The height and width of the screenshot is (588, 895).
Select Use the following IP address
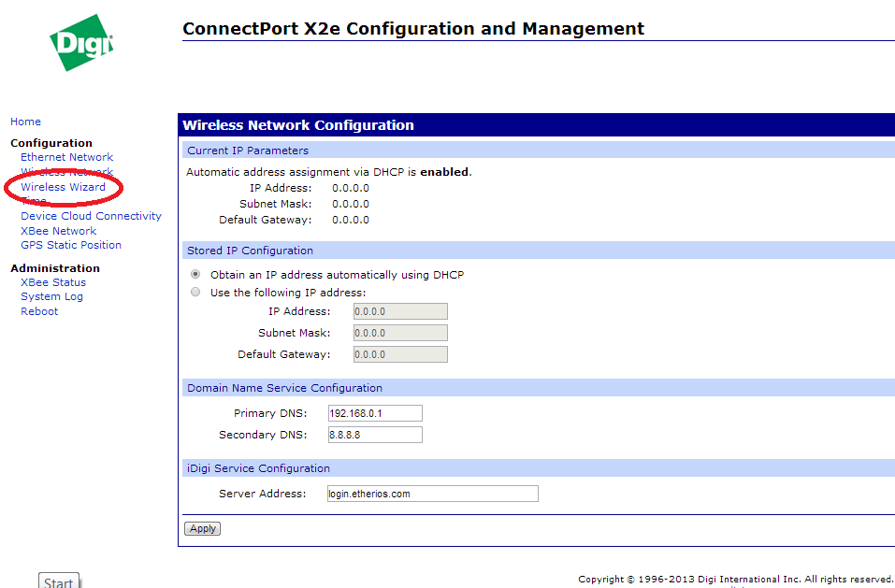tap(195, 293)
